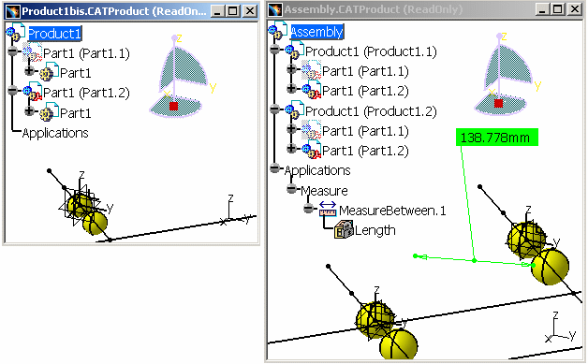Select the Length tree item
The width and height of the screenshot is (588, 364).
[x=375, y=230]
